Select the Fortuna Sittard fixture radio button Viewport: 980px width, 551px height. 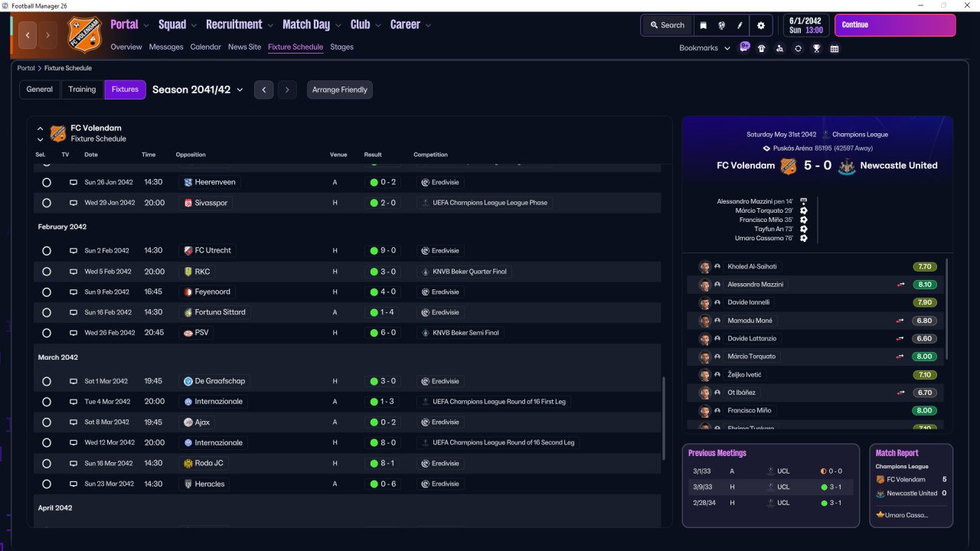click(47, 312)
